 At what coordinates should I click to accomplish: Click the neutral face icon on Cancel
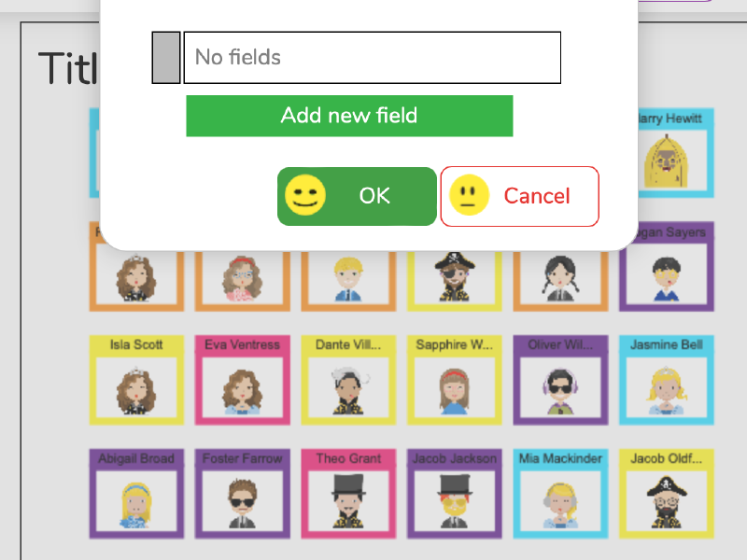[x=469, y=195]
